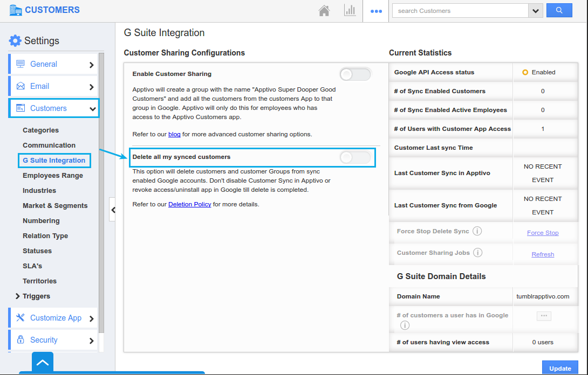Open Relation Type settings
Image resolution: width=588 pixels, height=375 pixels.
(45, 235)
